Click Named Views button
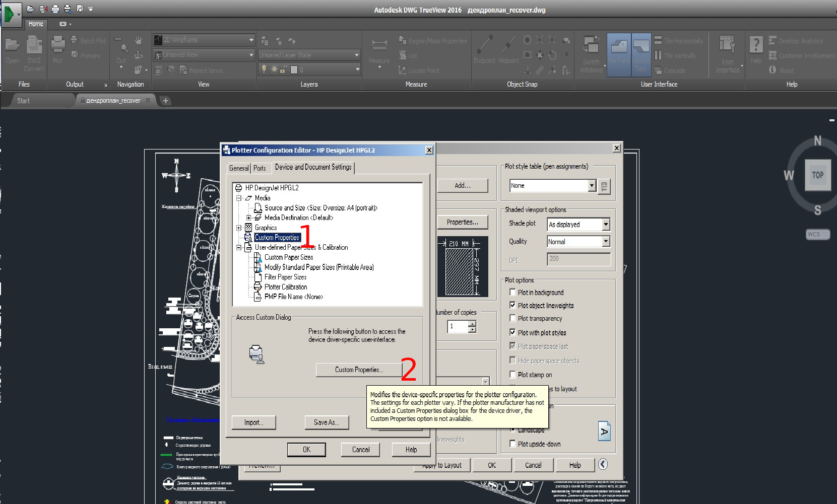The width and height of the screenshot is (837, 504). pos(201,70)
